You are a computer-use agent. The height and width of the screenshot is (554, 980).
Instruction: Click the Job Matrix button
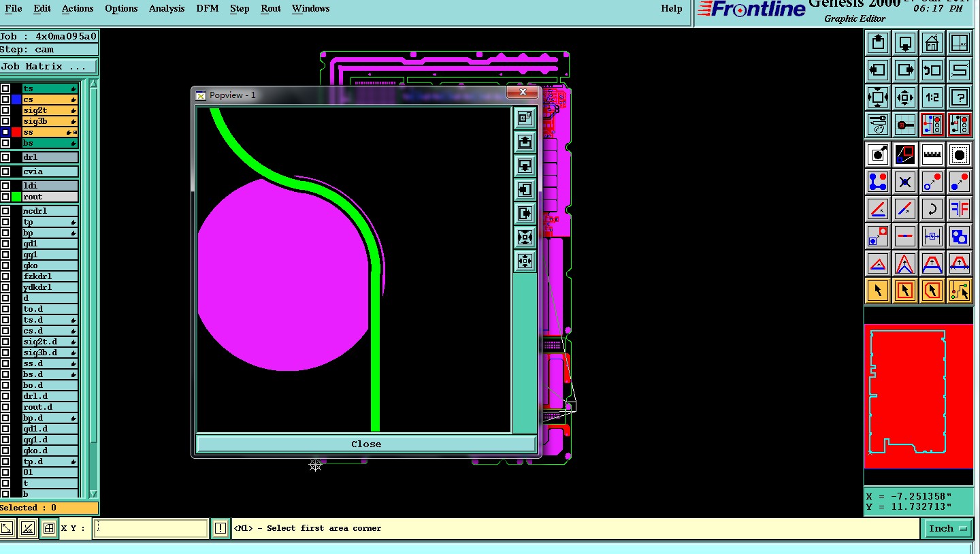48,67
